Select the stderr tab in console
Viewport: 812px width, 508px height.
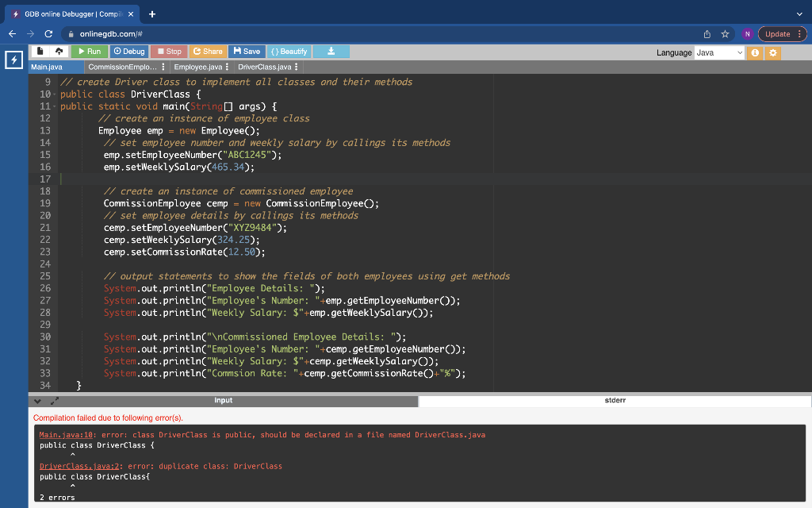tap(615, 401)
